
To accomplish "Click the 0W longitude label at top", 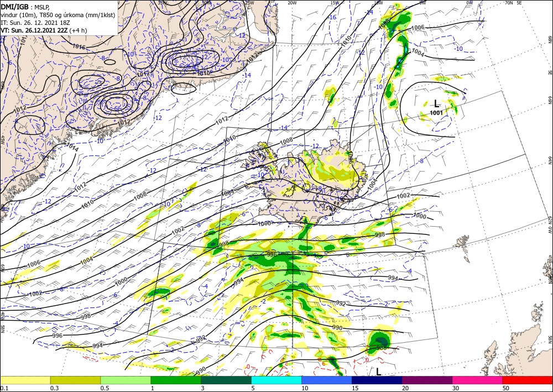I will pos(469,3).
